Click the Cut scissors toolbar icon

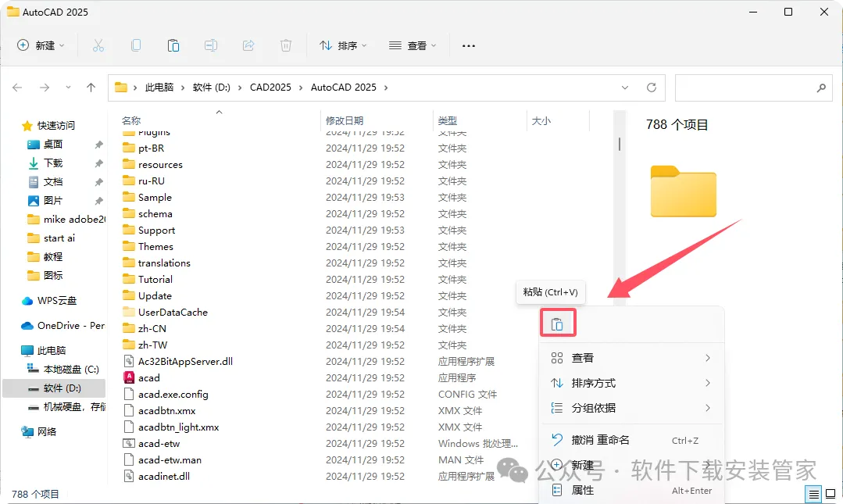(98, 46)
